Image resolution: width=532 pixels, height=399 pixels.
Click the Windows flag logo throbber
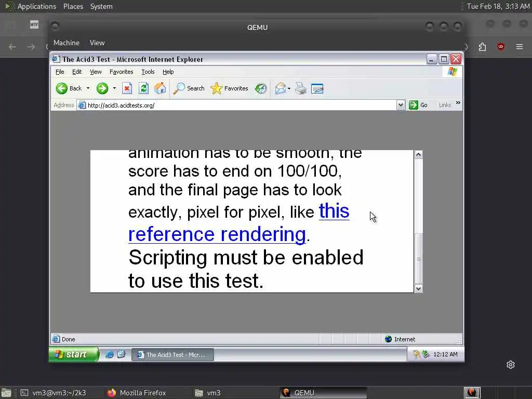click(x=453, y=72)
